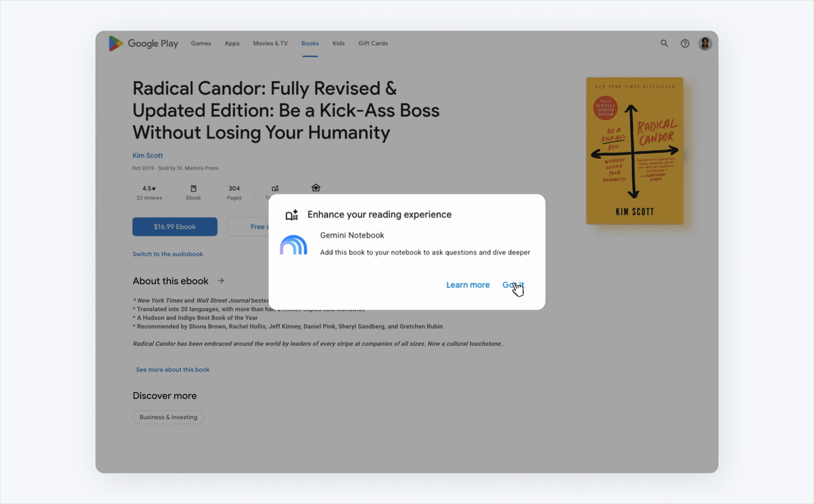Click the Radical Candor book title heading
The image size is (814, 504).
tap(286, 110)
